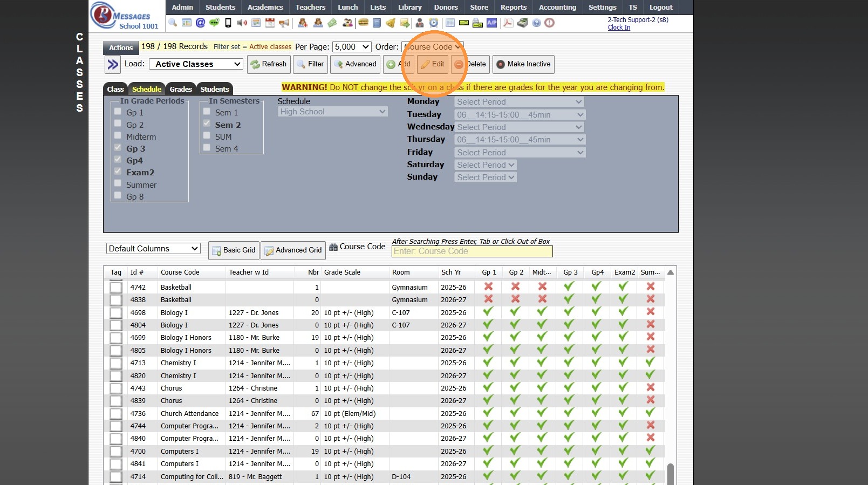This screenshot has width=868, height=485.
Task: Open the PDF document icon
Action: (508, 23)
